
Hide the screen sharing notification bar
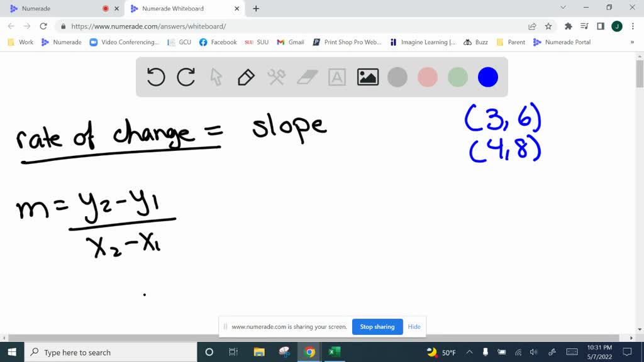[x=414, y=327]
